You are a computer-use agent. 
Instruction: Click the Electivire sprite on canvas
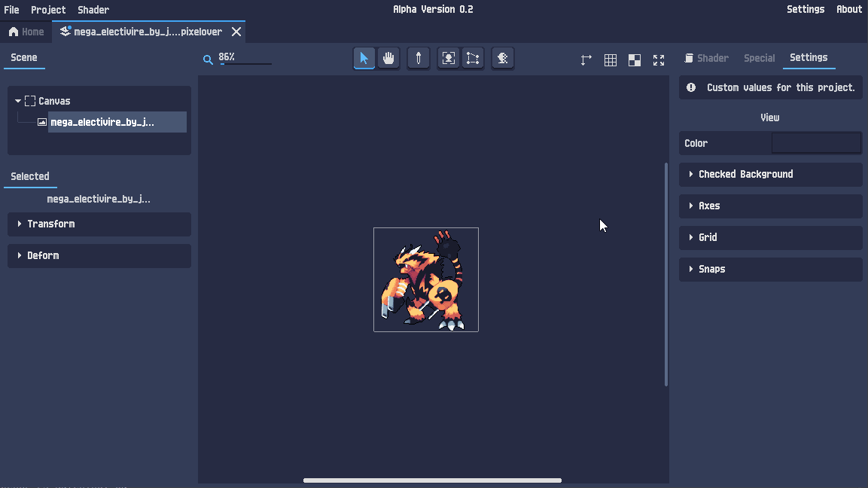[x=425, y=279]
